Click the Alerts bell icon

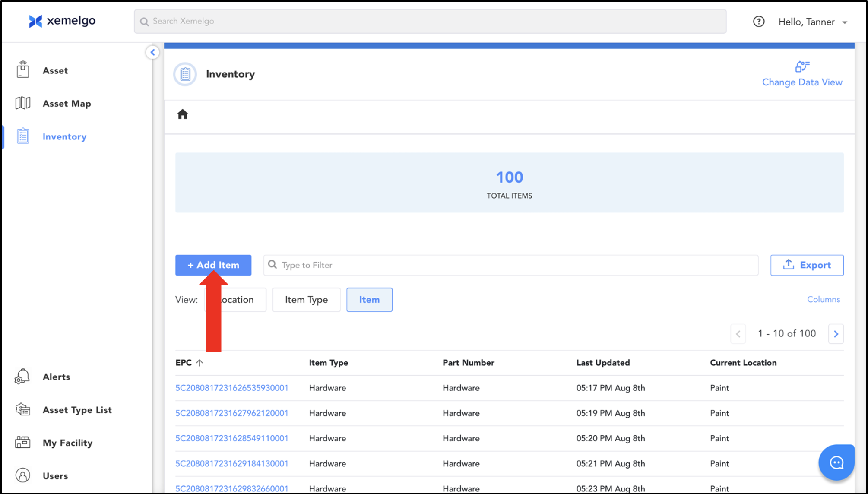click(x=22, y=377)
